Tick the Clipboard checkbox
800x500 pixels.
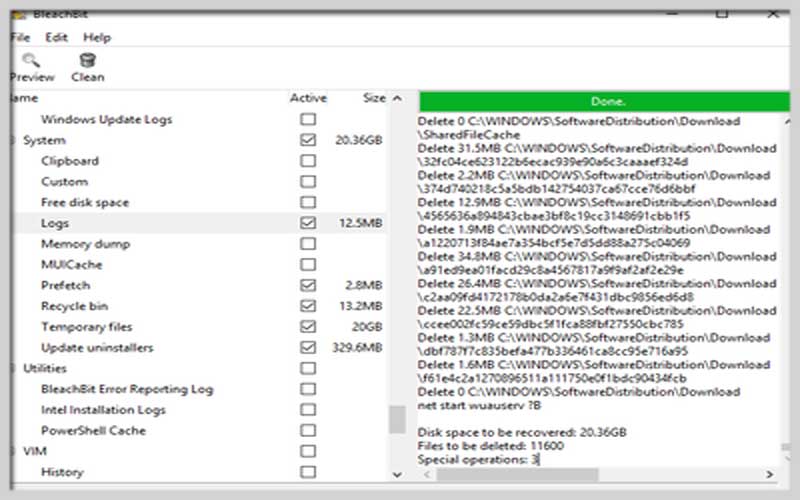coord(308,161)
